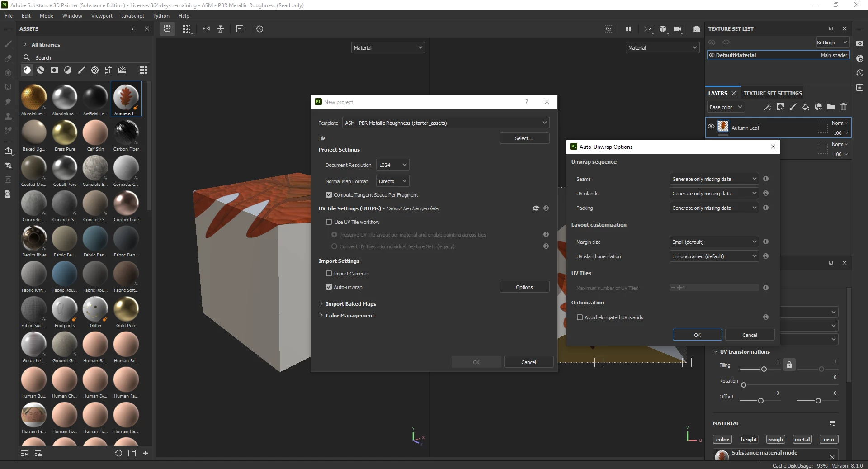Open the JavaScript menu
This screenshot has width=868, height=469.
click(x=133, y=16)
